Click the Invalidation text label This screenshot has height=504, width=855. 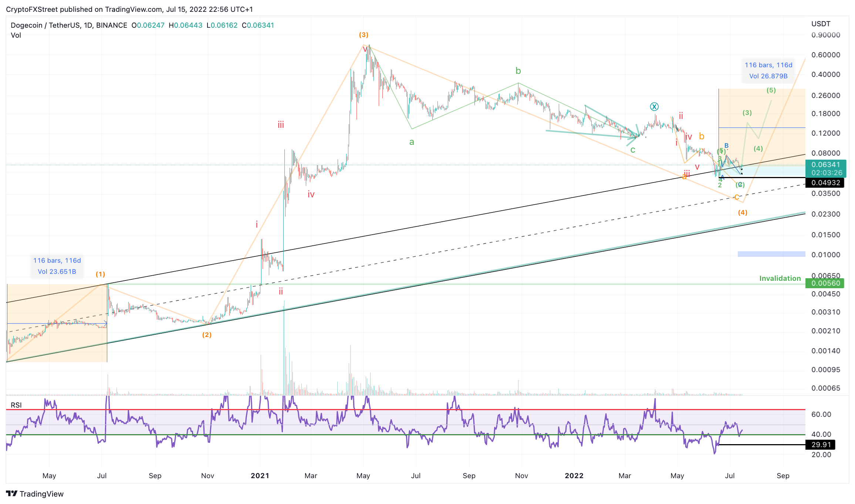pyautogui.click(x=780, y=278)
